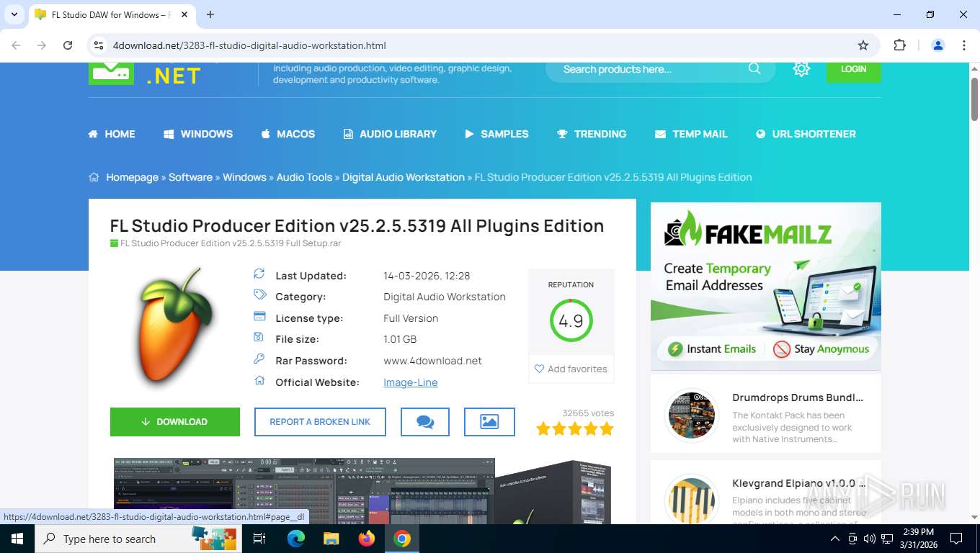Open WINDOWS in site navigation
980x553 pixels.
(x=198, y=134)
